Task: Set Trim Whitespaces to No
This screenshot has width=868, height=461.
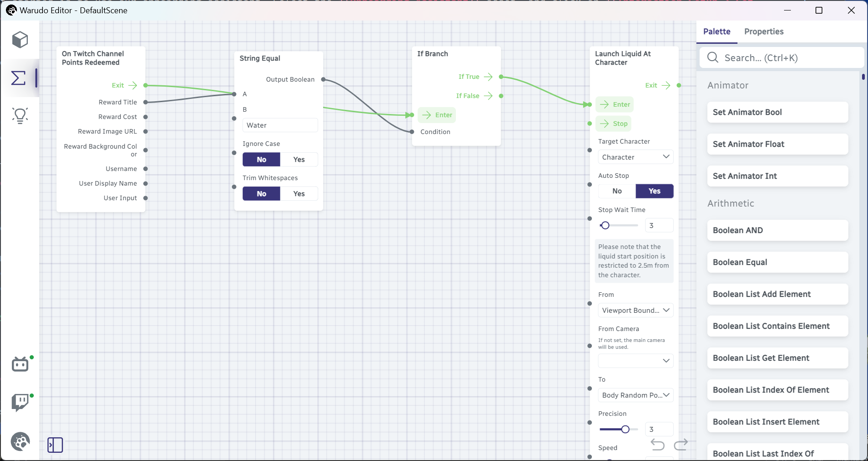Action: point(261,194)
